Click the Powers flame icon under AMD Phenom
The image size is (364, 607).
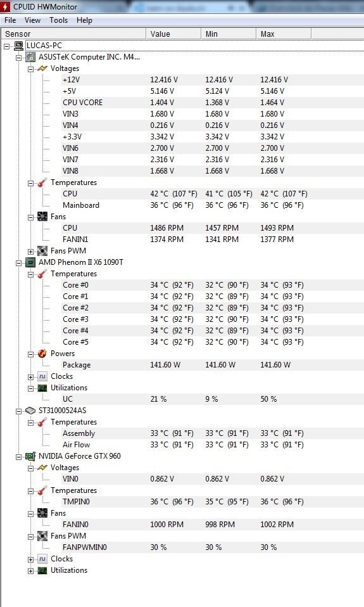coord(42,354)
